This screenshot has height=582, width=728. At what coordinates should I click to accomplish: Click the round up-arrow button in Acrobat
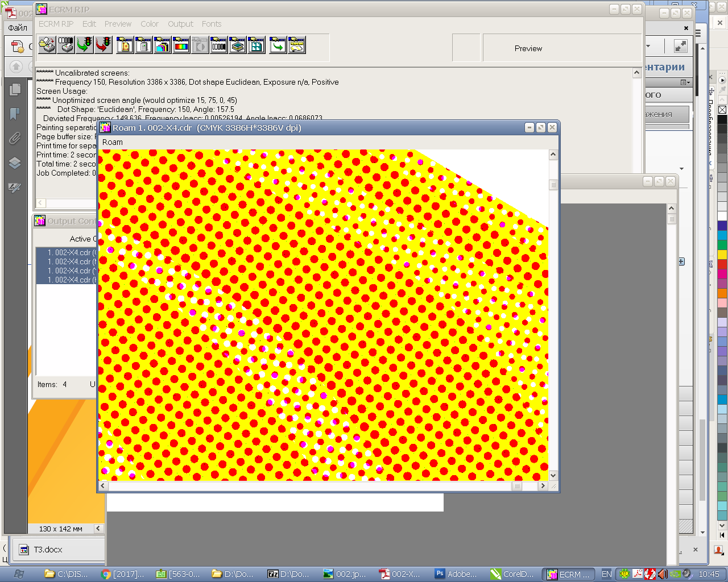(16, 66)
